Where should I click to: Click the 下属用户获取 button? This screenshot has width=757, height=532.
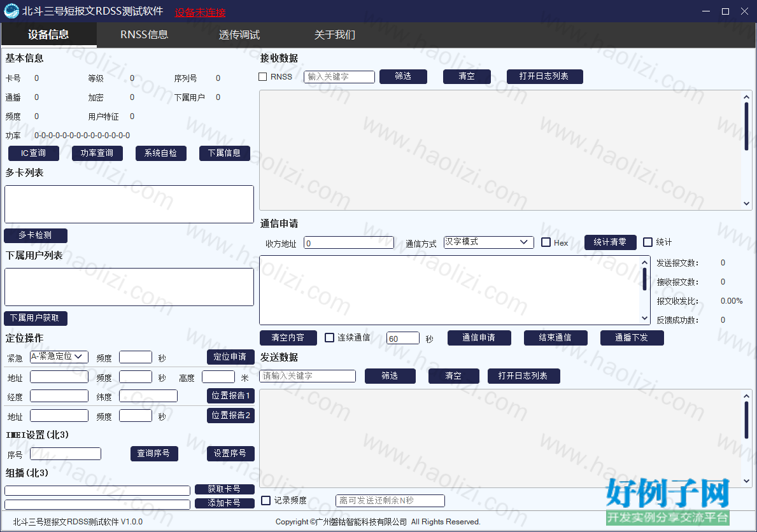coord(35,318)
